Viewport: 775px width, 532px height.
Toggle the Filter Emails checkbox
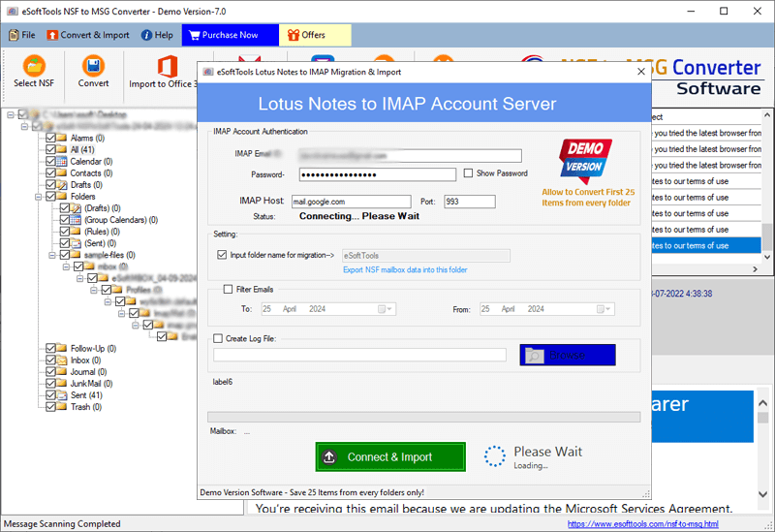tap(228, 289)
